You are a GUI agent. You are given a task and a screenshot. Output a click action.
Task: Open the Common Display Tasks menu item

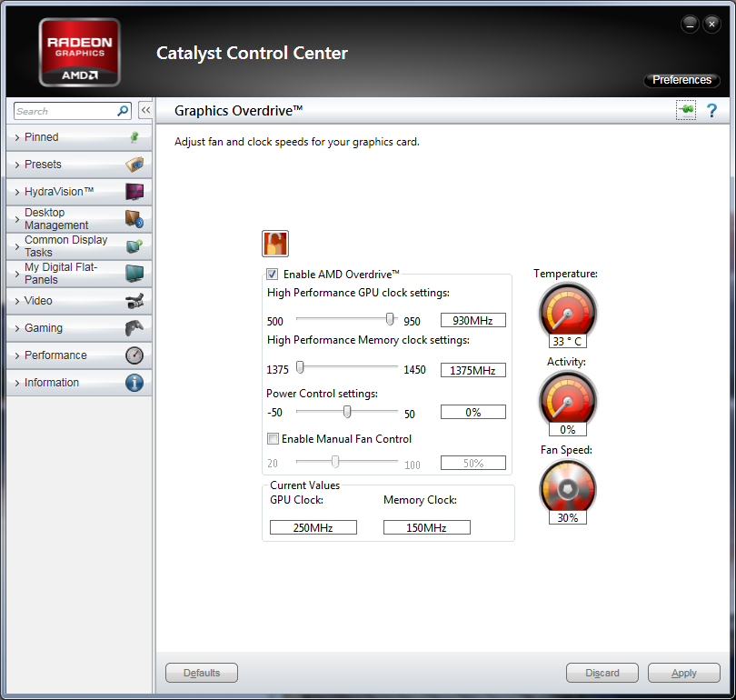tap(79, 246)
